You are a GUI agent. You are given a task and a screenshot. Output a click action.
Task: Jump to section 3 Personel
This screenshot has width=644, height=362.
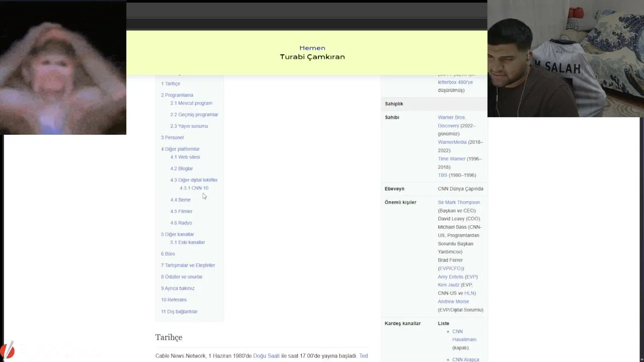(x=172, y=137)
